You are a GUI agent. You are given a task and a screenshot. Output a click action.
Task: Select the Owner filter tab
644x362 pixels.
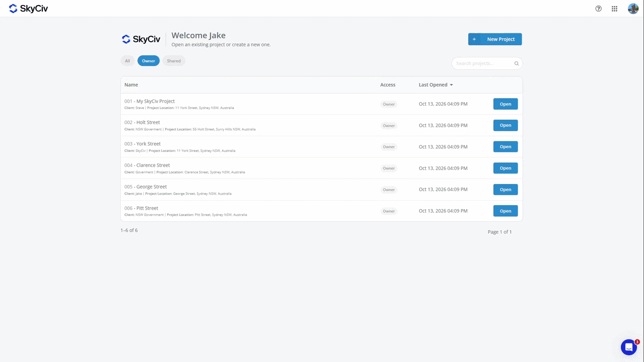pos(148,61)
